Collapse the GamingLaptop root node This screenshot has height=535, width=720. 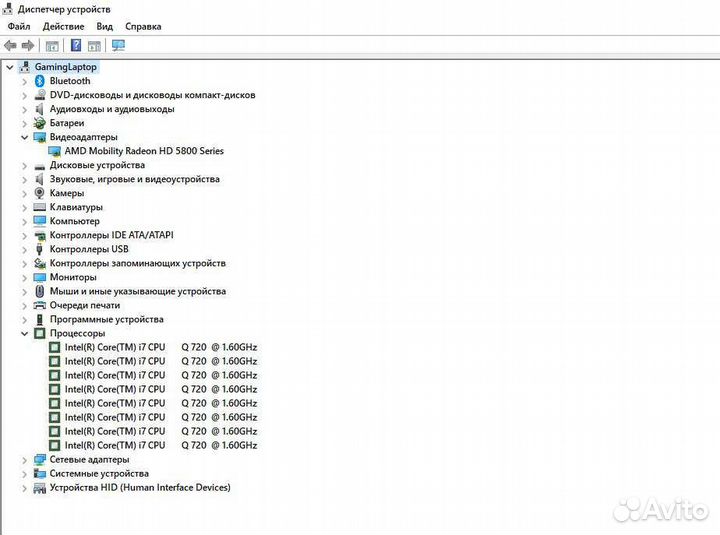click(x=10, y=67)
